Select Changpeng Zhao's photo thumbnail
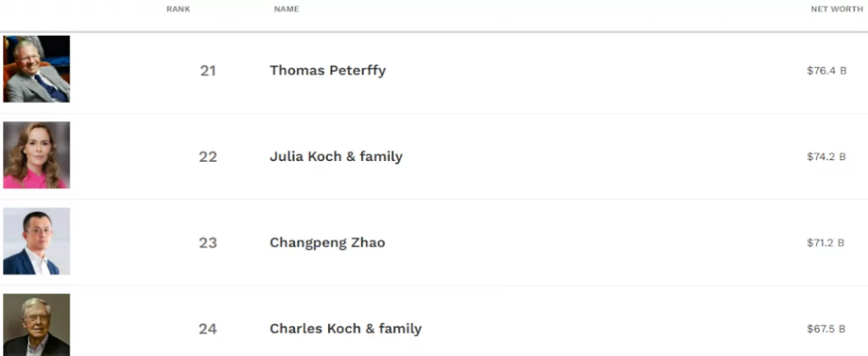868x356 pixels. coord(36,242)
